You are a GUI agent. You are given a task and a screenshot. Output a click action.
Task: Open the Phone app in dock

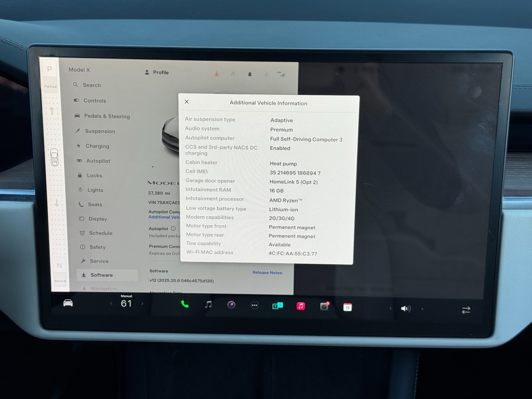[185, 304]
